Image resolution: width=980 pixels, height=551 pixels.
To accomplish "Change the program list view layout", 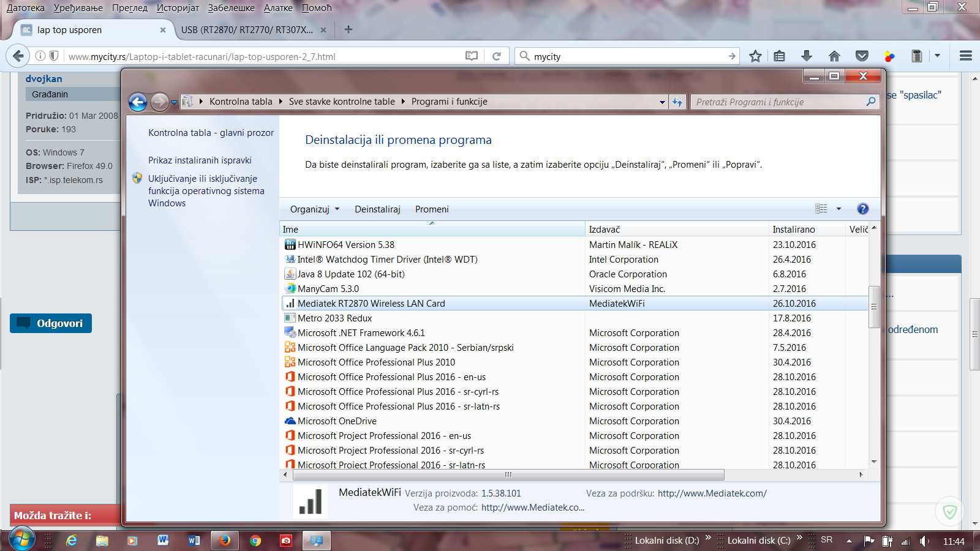I will tap(821, 209).
